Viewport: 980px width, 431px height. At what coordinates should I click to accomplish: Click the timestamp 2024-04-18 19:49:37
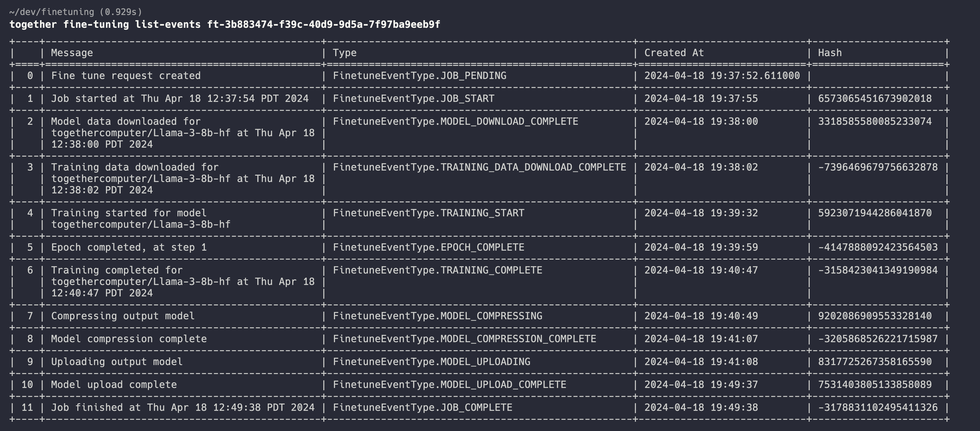click(x=701, y=385)
